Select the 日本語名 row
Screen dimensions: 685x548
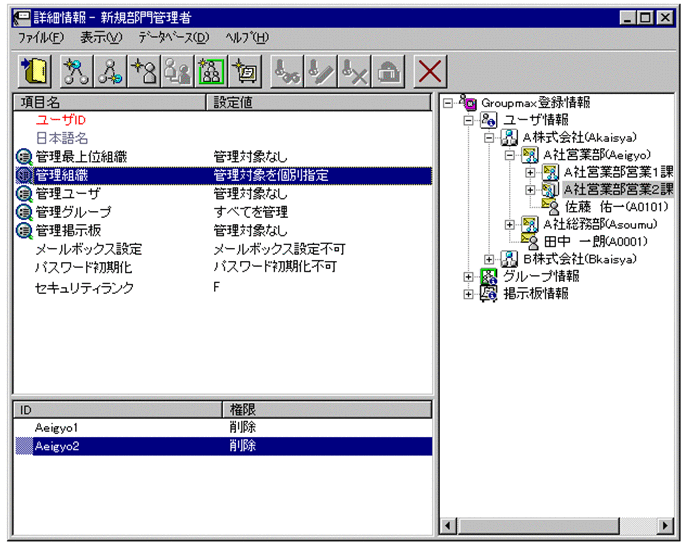pyautogui.click(x=223, y=139)
